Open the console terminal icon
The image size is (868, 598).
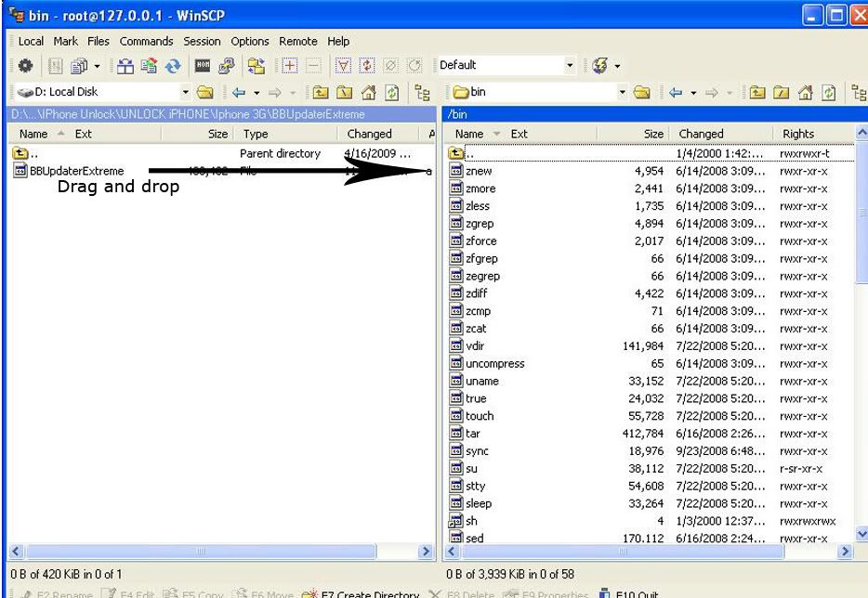[203, 66]
